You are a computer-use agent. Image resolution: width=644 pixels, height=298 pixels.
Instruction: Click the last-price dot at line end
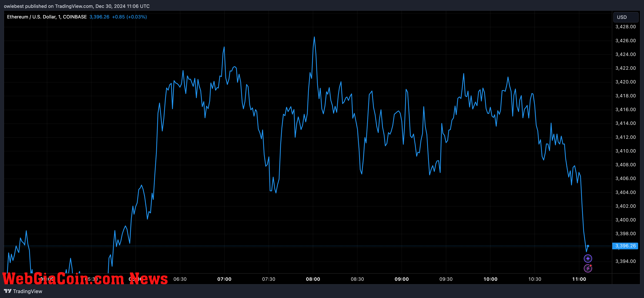588,246
